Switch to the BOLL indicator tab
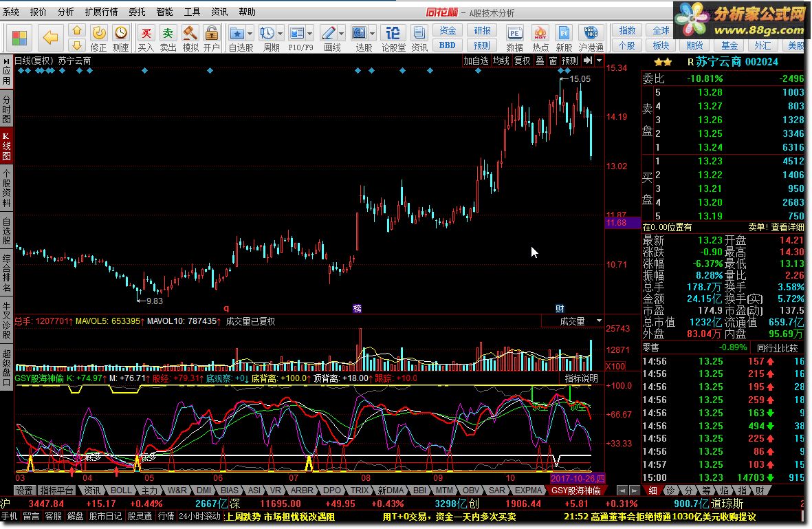The height and width of the screenshot is (529, 812). coord(121,490)
